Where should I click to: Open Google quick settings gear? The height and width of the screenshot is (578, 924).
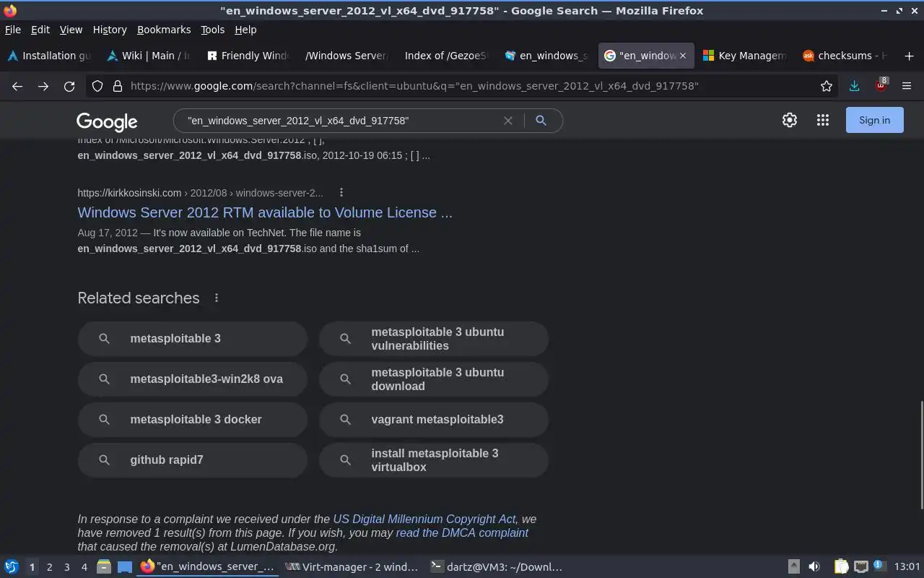pyautogui.click(x=790, y=121)
